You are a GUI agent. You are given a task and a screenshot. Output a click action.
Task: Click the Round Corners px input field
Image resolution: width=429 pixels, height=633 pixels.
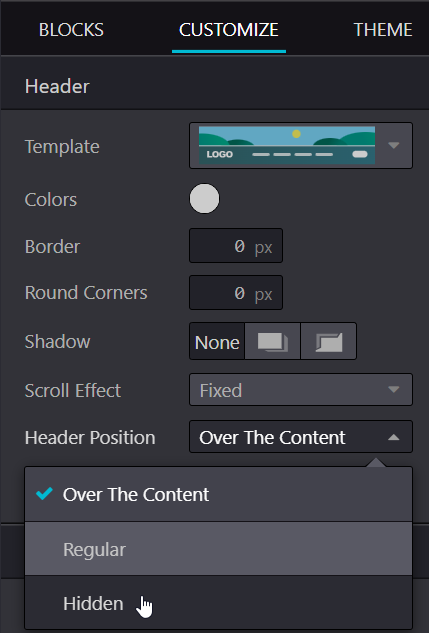pyautogui.click(x=236, y=293)
